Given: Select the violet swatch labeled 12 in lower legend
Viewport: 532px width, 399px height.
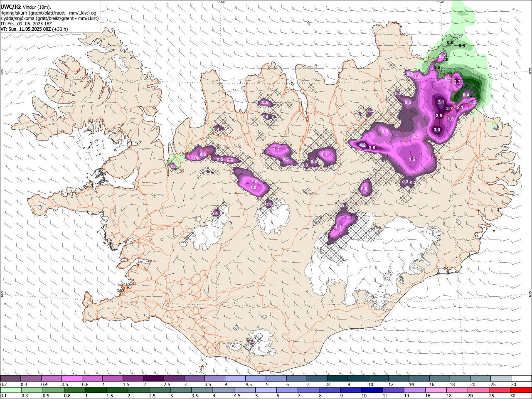Looking at the screenshot, I should point(394,390).
